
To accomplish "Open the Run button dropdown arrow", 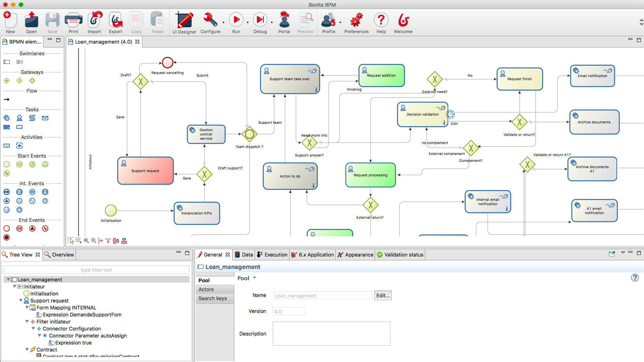I will (x=247, y=23).
